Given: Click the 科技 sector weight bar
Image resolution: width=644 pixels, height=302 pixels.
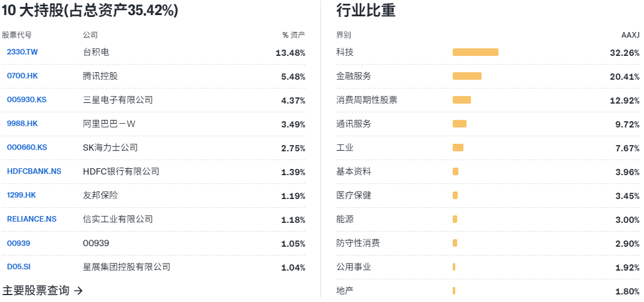Looking at the screenshot, I should click(475, 52).
